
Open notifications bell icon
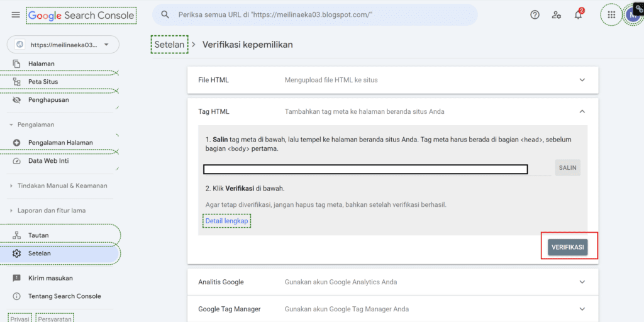(579, 15)
